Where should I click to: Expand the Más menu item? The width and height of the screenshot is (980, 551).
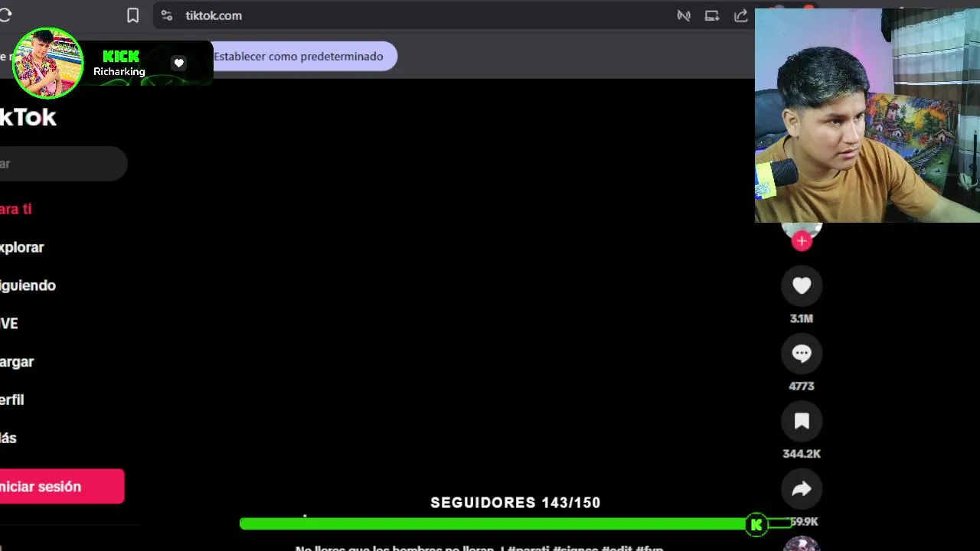(8, 439)
